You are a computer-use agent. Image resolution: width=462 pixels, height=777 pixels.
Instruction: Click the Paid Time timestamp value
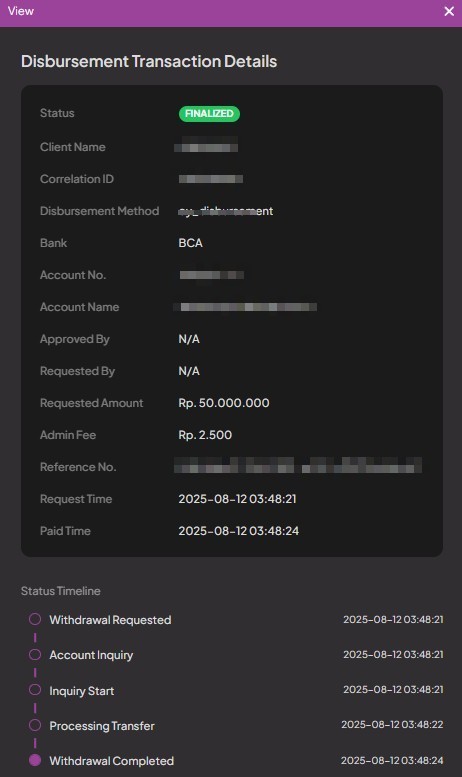point(239,531)
